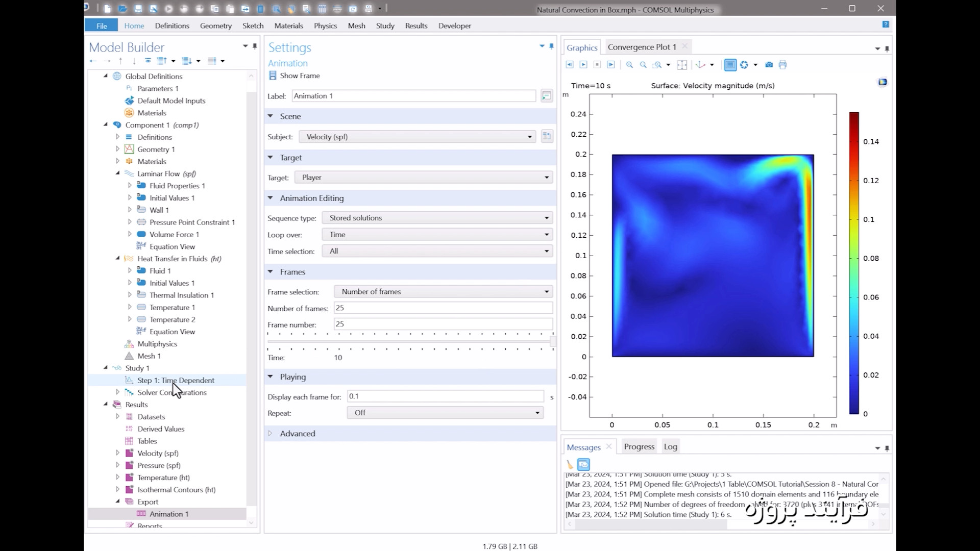The image size is (980, 551).
Task: Open the Physics ribbon tab
Action: click(325, 26)
